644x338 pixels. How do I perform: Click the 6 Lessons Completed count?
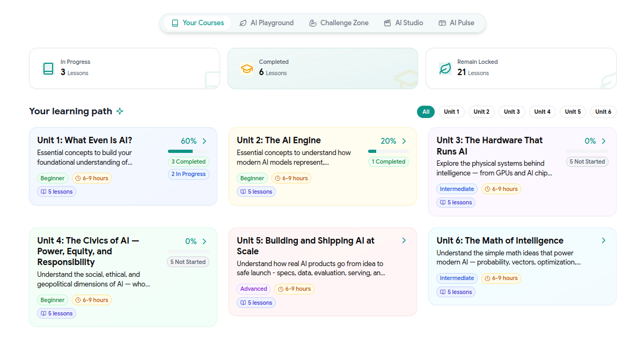[x=273, y=72]
